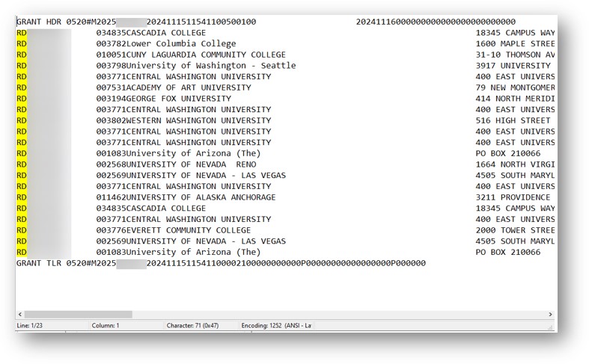Click the highlighted RD on the Lower Columbia row
Viewport: 589px width, 364px height.
pos(22,44)
